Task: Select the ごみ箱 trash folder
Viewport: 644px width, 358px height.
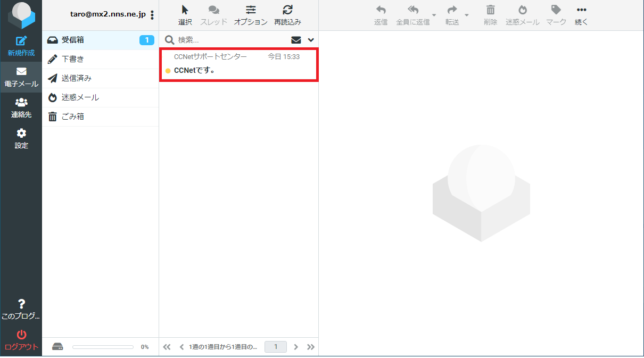Action: 73,116
